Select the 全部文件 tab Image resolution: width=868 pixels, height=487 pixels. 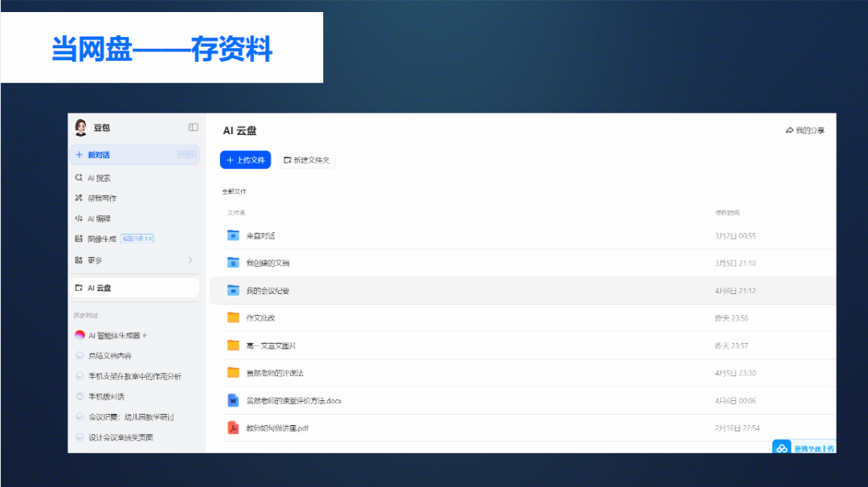pos(234,190)
